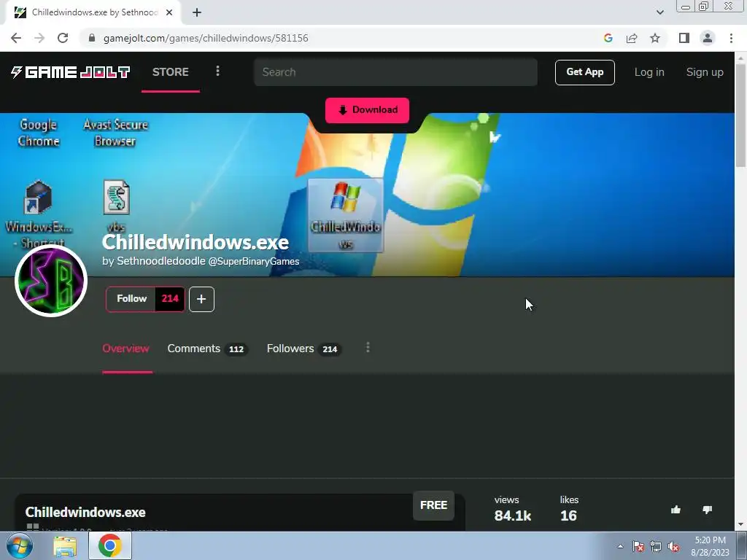Open the navigation more-options dots menu

click(217, 71)
